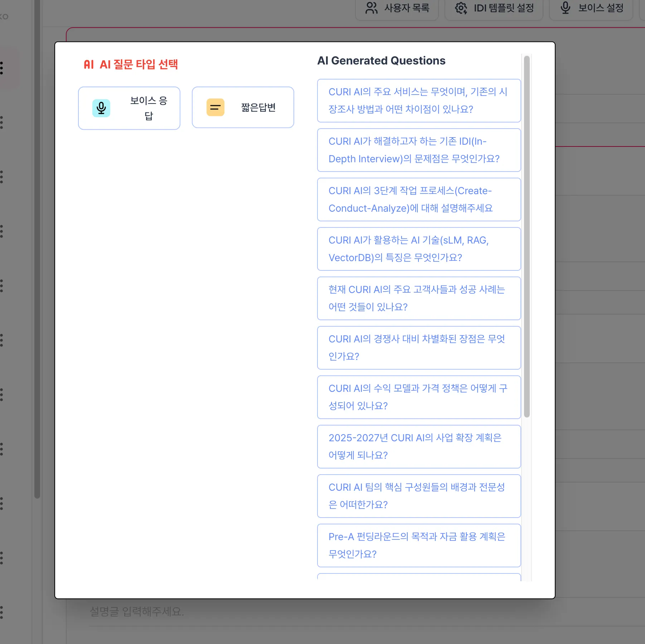Click the users icon beside 사용자 목록
The height and width of the screenshot is (644, 645).
point(371,8)
